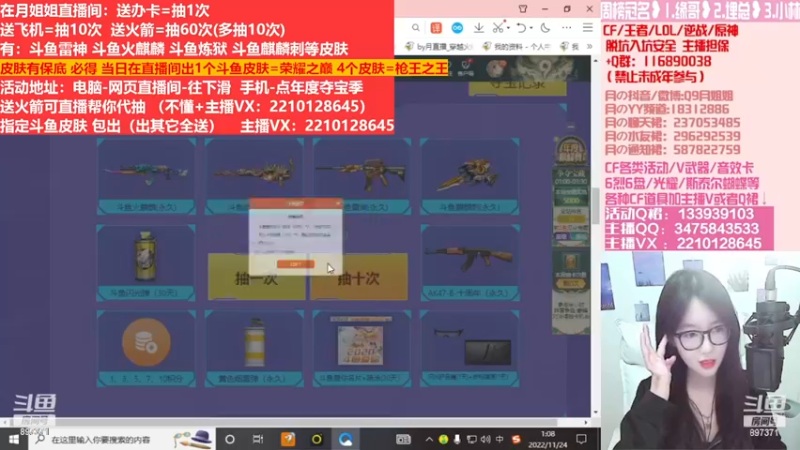Expand the bookmarks bar overflow chevron

point(589,46)
